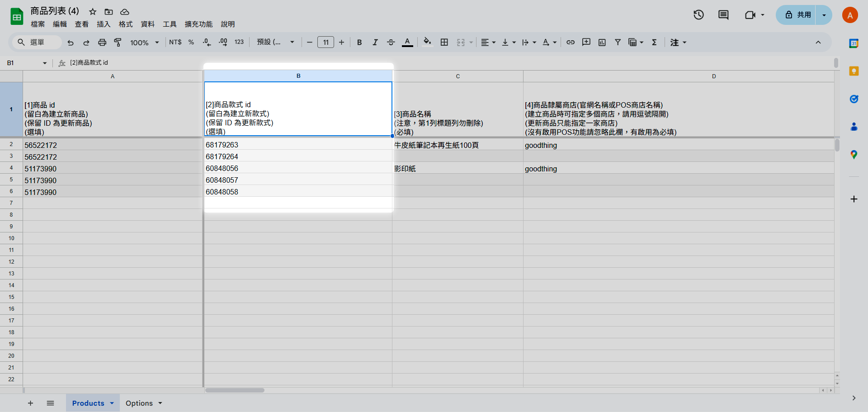
Task: Toggle italic text formatting
Action: pyautogui.click(x=375, y=43)
